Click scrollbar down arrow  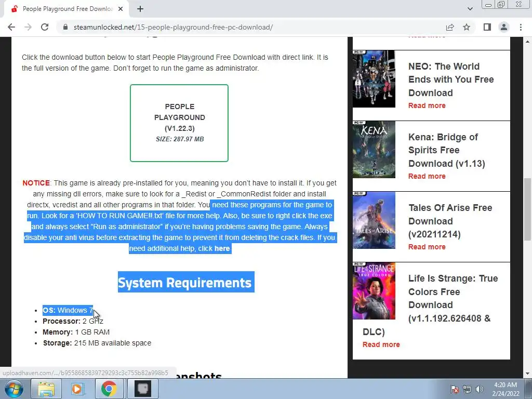click(x=527, y=374)
